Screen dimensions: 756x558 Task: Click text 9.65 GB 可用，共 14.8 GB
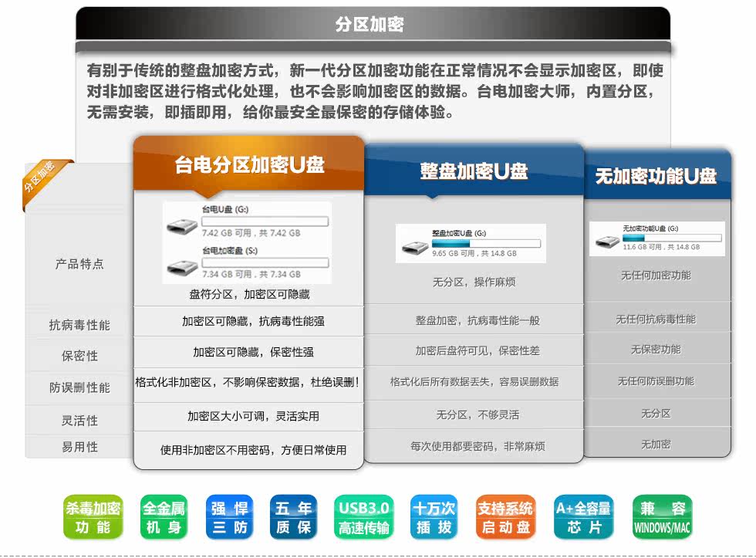(x=474, y=253)
